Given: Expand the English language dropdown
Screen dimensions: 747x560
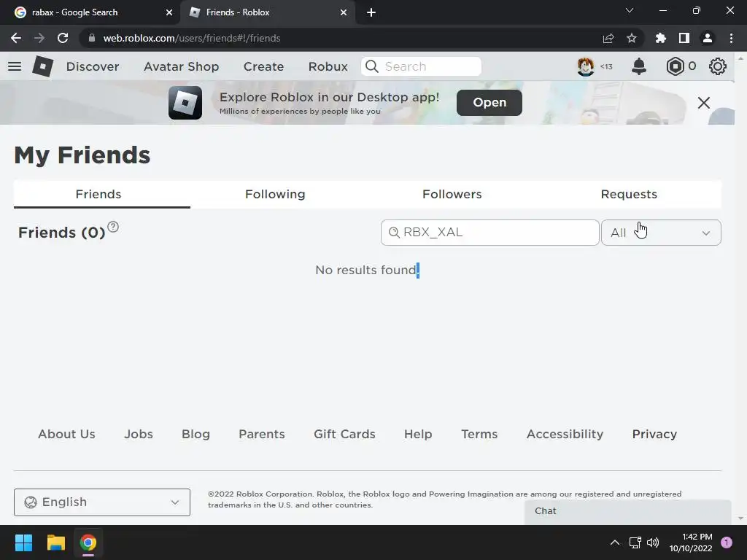Looking at the screenshot, I should point(102,502).
